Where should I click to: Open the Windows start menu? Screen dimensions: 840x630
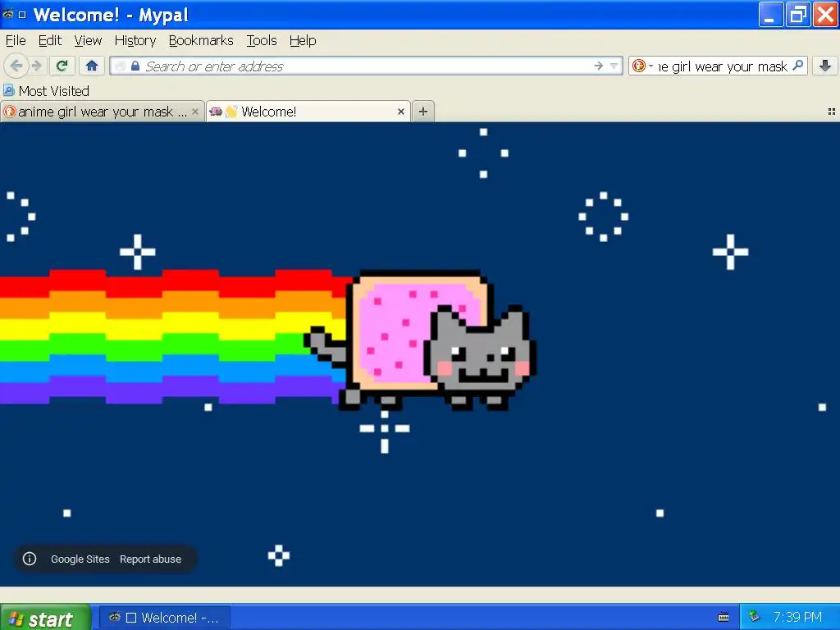(x=45, y=618)
